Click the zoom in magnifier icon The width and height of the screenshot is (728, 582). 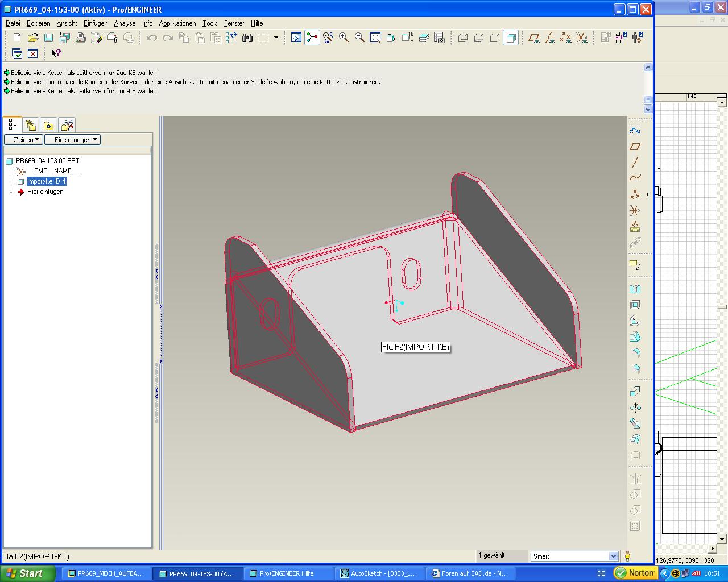[x=344, y=38]
